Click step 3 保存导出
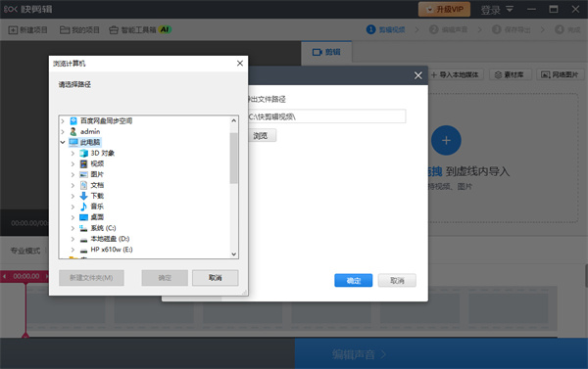This screenshot has height=369, width=588. [x=512, y=29]
